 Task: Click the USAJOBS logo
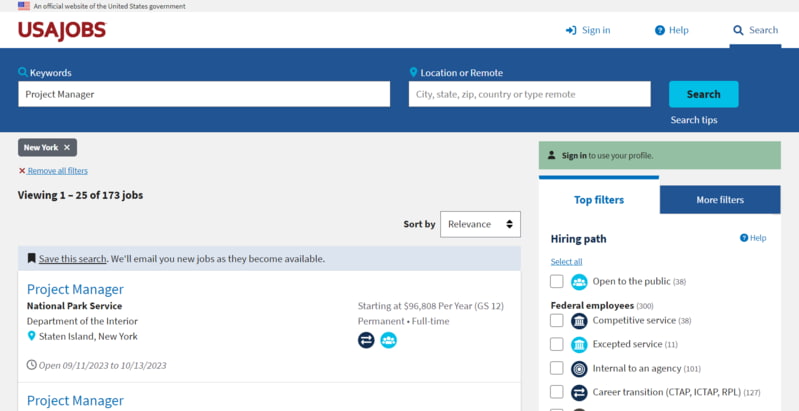tap(62, 31)
